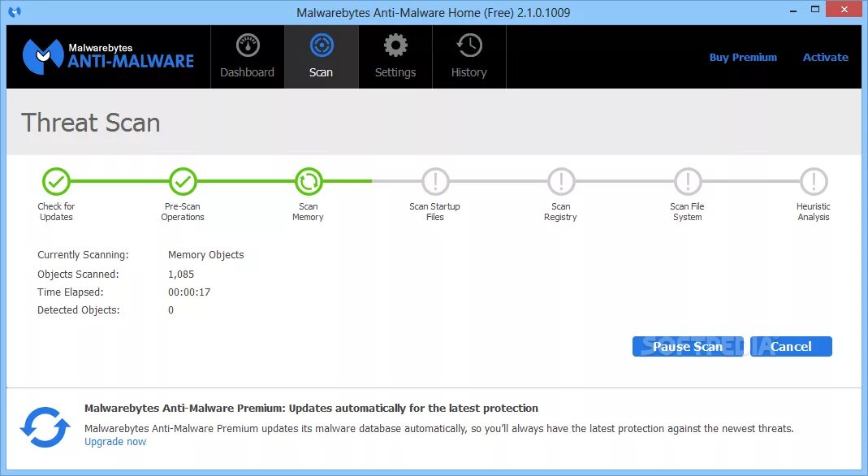Click the 'Scan File System' step label
The image size is (868, 476).
coord(688,211)
